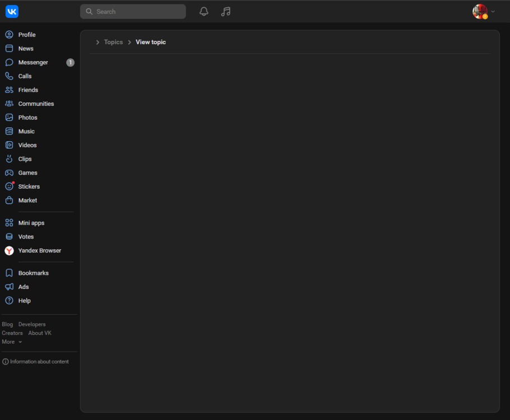The width and height of the screenshot is (510, 420).
Task: Click the Yandex Browser logo icon
Action: (9, 251)
